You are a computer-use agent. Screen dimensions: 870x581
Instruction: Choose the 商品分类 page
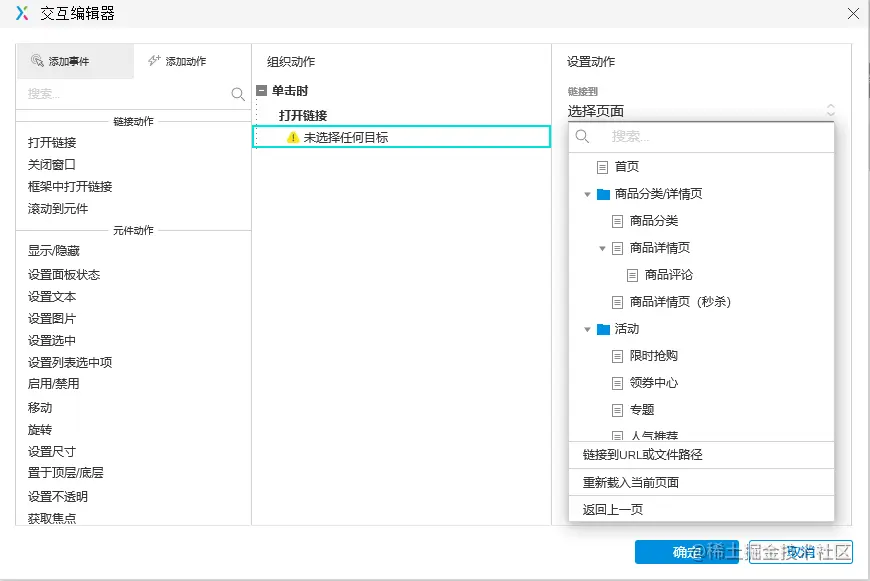click(654, 221)
